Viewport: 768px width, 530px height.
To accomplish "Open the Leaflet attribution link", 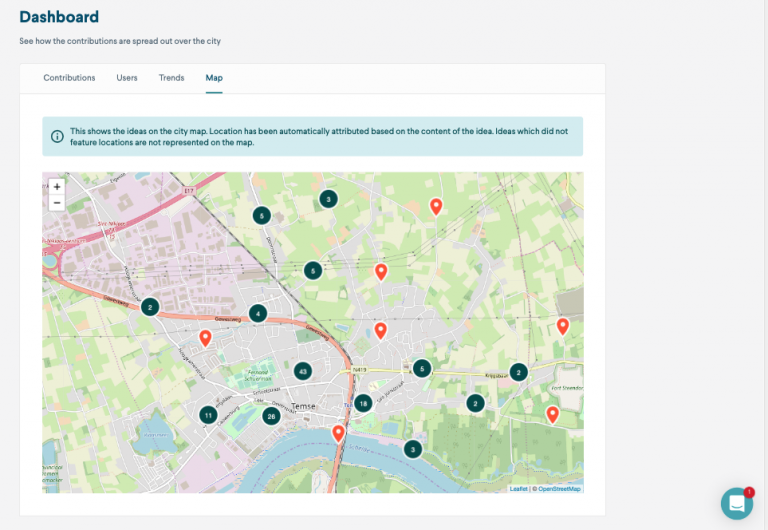I will (518, 489).
